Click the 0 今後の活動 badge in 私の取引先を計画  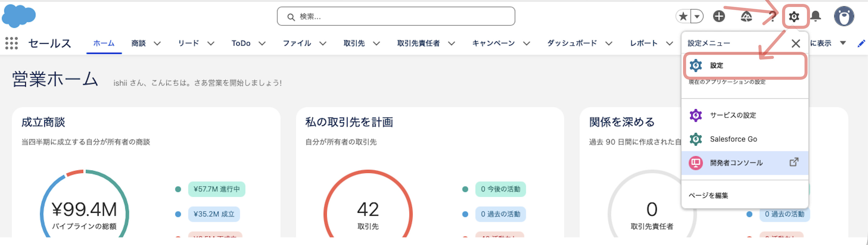click(x=501, y=189)
